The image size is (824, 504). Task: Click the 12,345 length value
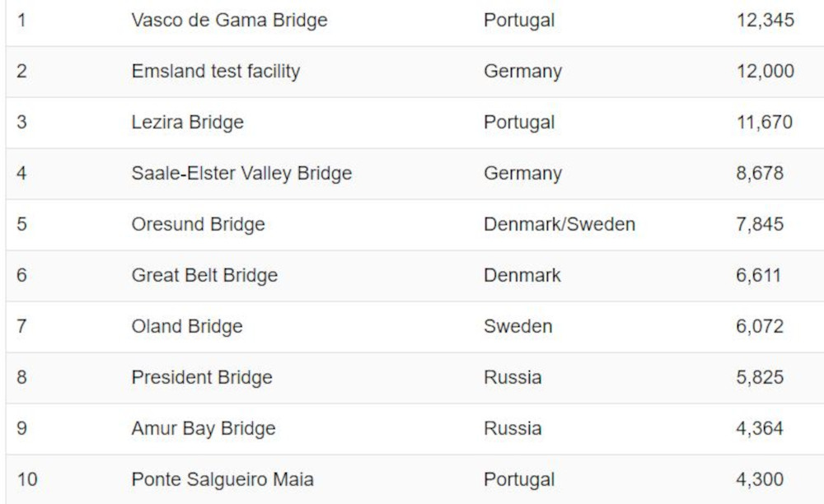click(765, 21)
